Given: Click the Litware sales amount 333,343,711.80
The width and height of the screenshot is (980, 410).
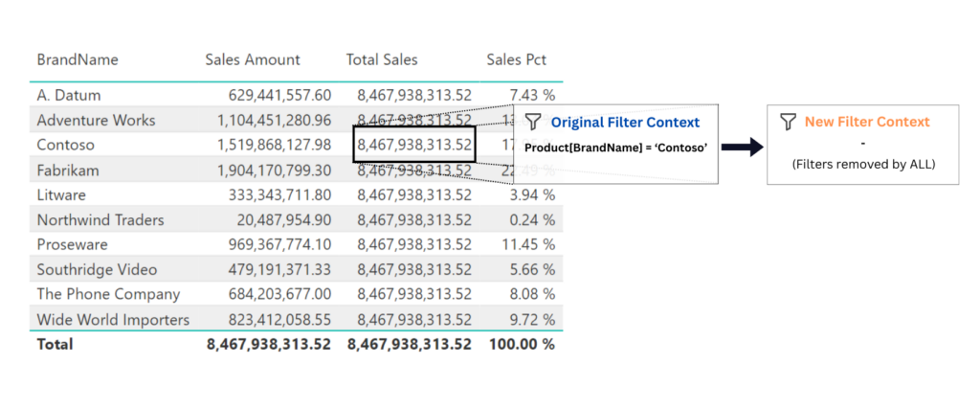Looking at the screenshot, I should coord(280,195).
